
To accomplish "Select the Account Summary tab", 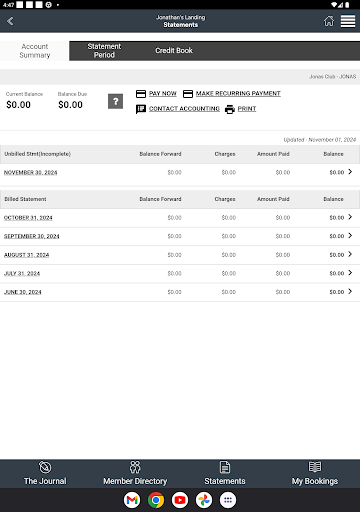I will click(35, 51).
